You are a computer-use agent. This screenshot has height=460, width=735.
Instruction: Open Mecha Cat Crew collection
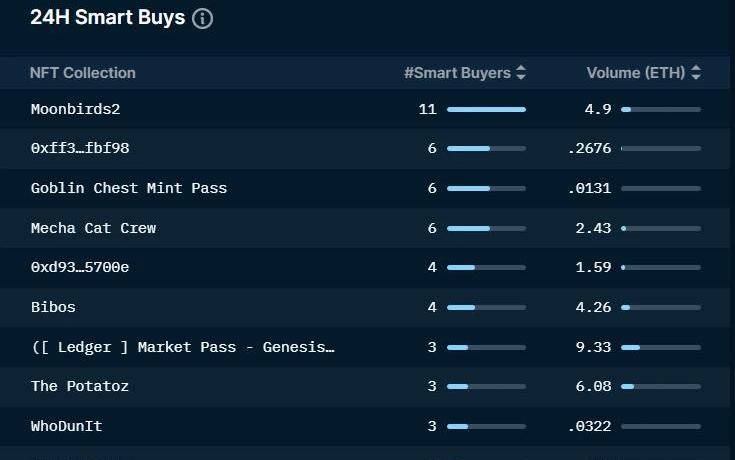point(93,228)
